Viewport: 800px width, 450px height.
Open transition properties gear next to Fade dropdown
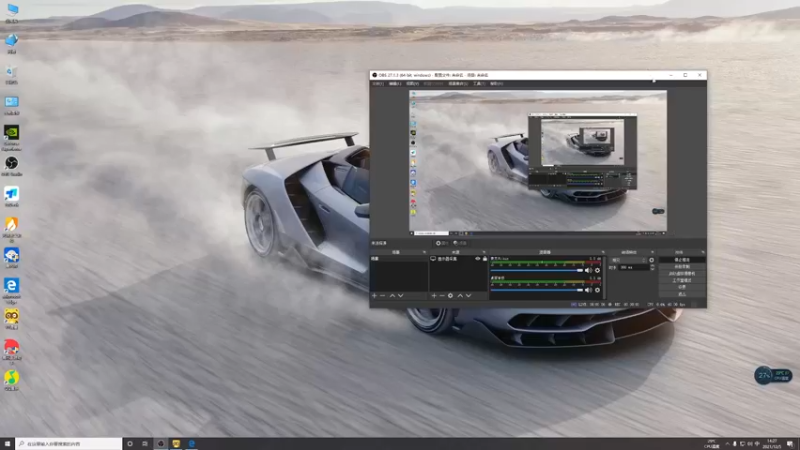point(652,260)
